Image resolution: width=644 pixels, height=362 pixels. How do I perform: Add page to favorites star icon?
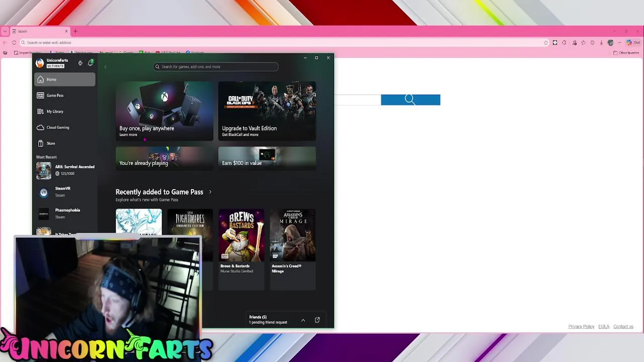tap(545, 43)
